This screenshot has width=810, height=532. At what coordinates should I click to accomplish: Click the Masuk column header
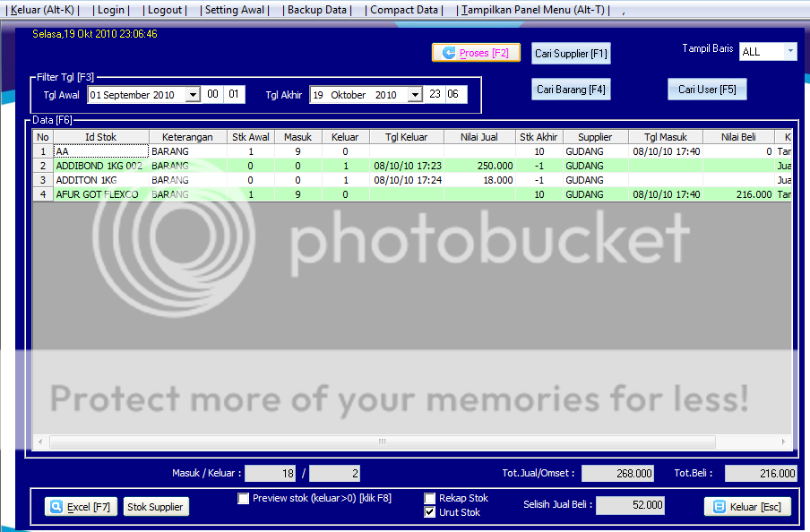click(298, 137)
